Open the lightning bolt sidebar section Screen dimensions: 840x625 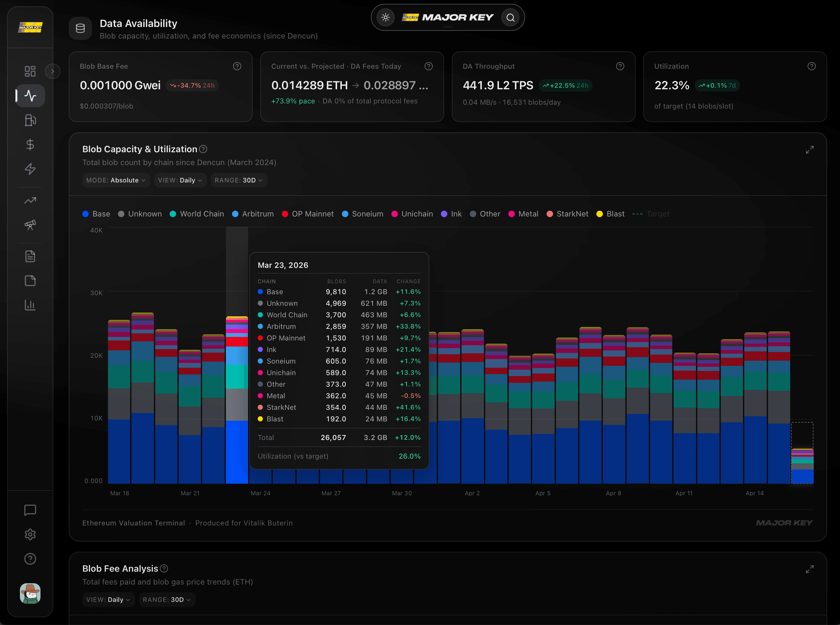pos(30,169)
